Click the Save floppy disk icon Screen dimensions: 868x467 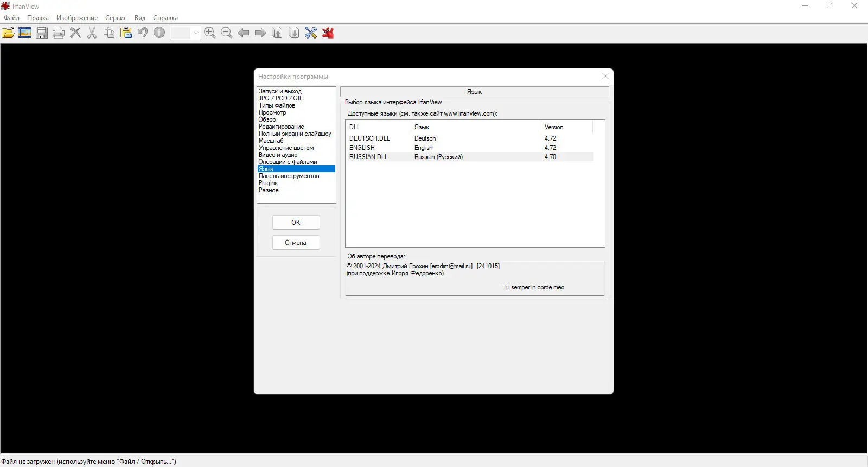tap(42, 33)
